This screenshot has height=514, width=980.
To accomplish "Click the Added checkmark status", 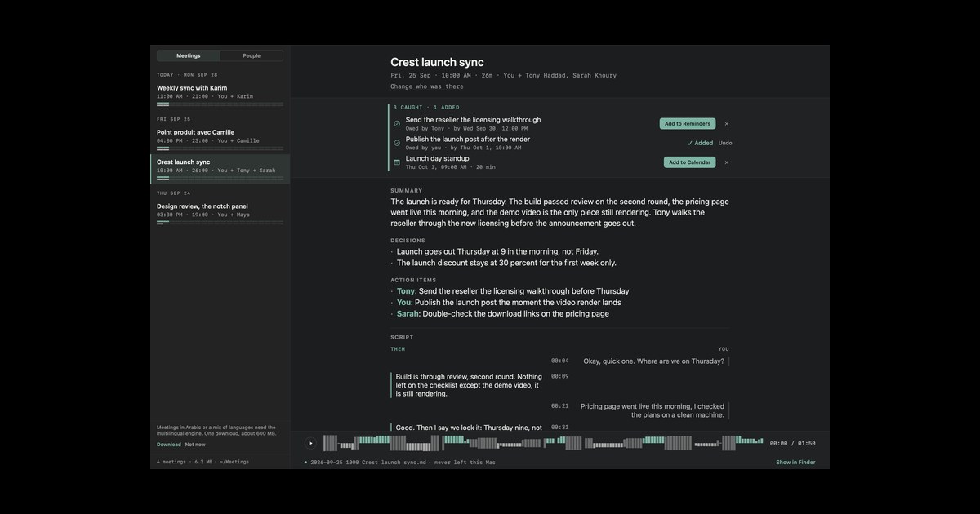I will [700, 143].
